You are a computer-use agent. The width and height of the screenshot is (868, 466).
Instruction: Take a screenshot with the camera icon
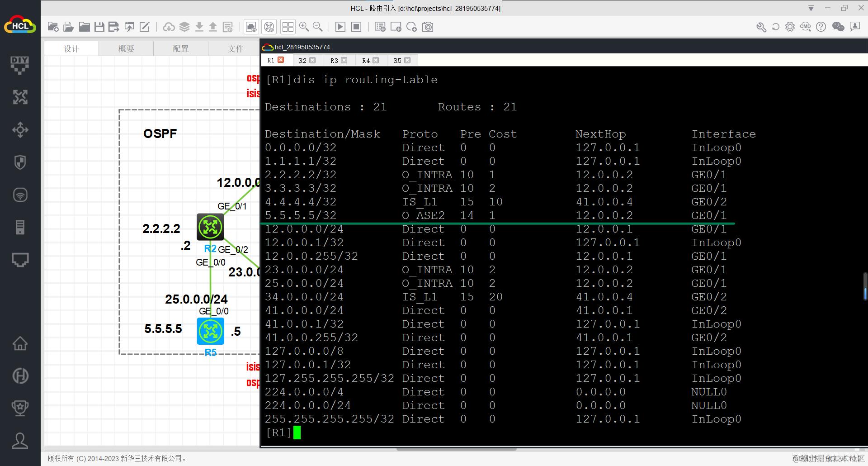428,27
